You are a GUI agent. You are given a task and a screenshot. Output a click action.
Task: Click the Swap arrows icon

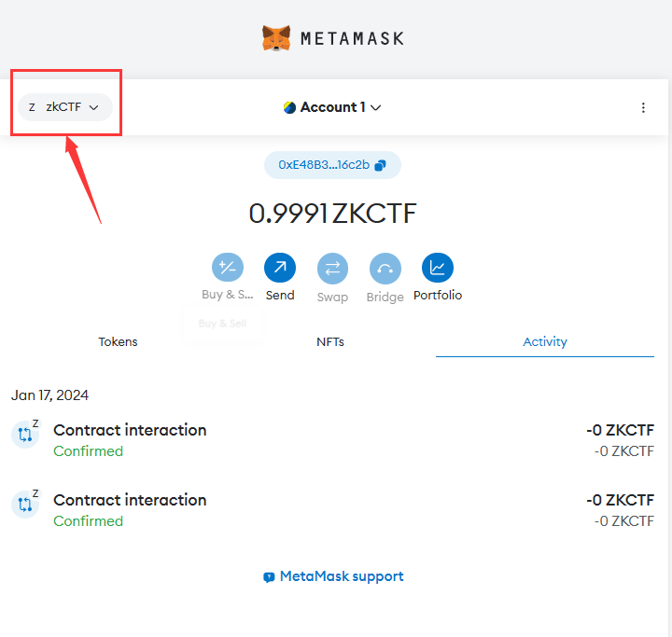[332, 269]
